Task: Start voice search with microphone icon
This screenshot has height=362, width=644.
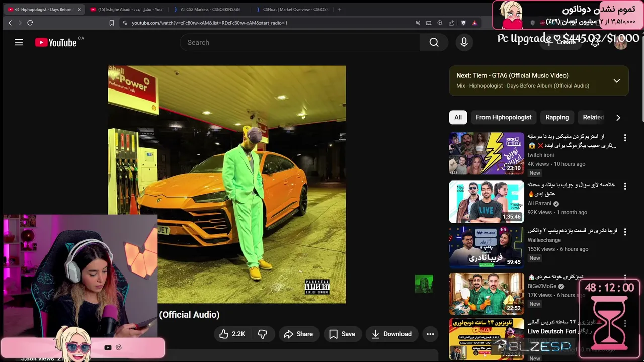Action: [x=464, y=43]
